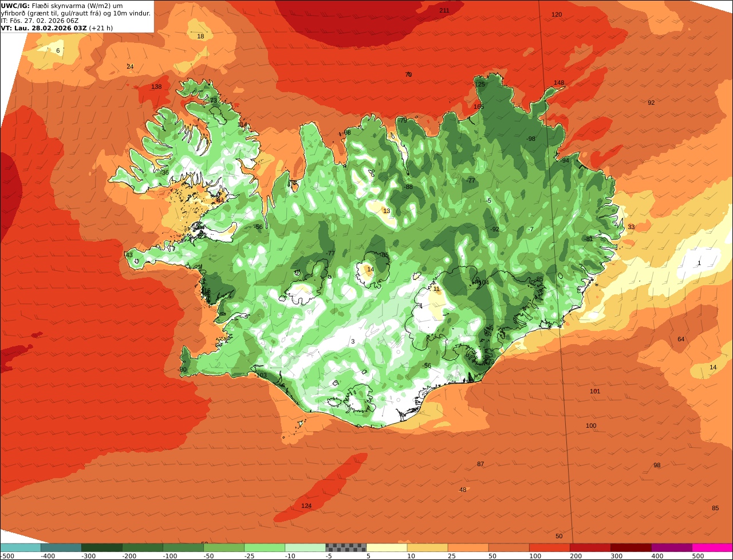Click the '43' value on Snæfellsnes
Screen dimensions: 733x560
tap(129, 255)
